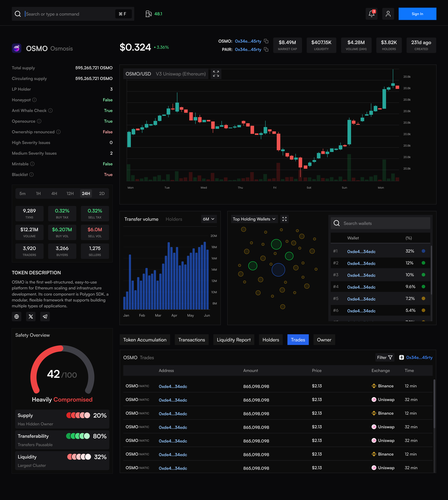
Task: Open the 6M period dropdown
Action: [x=209, y=219]
